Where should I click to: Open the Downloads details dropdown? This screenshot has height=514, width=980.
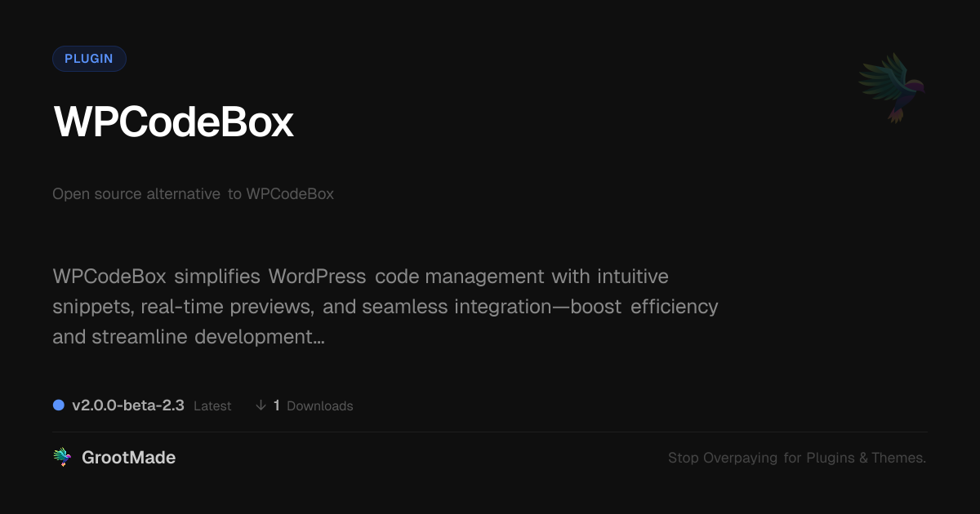point(320,405)
